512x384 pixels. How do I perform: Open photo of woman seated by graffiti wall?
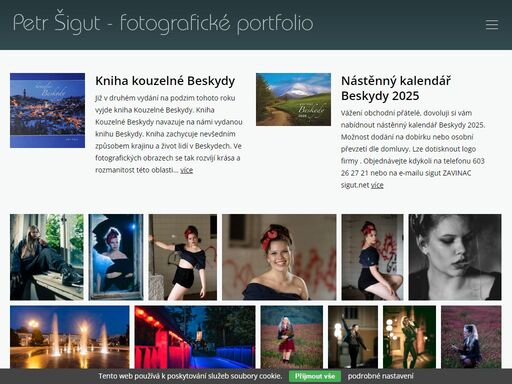(x=372, y=257)
